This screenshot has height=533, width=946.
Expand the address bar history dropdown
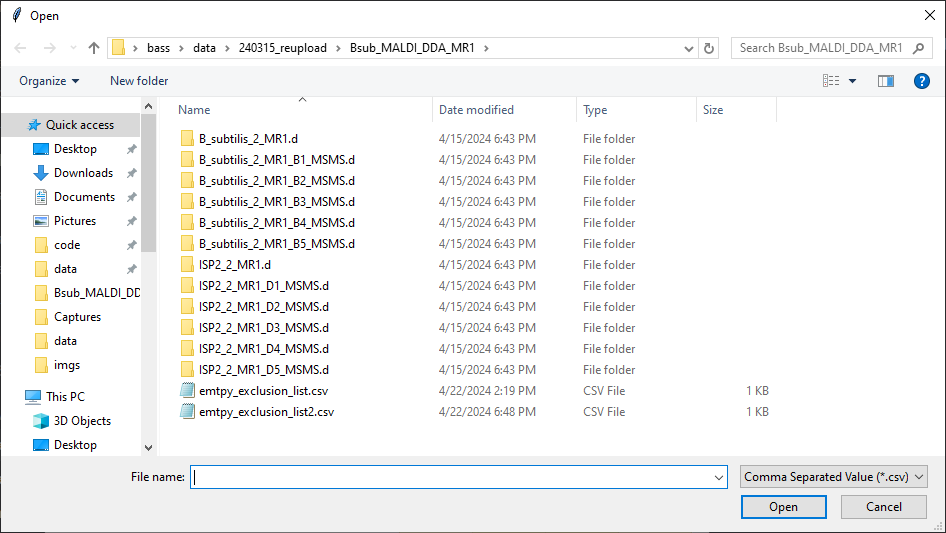click(x=688, y=48)
